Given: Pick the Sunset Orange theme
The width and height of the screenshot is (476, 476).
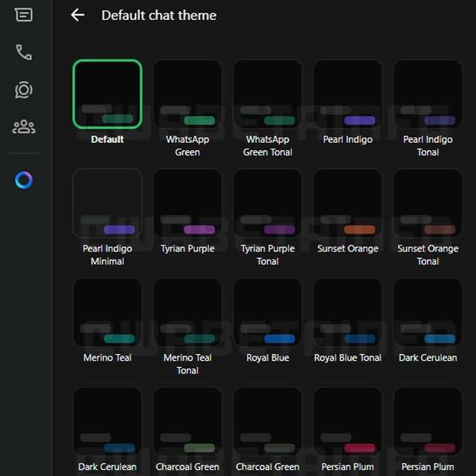Looking at the screenshot, I should 348,203.
